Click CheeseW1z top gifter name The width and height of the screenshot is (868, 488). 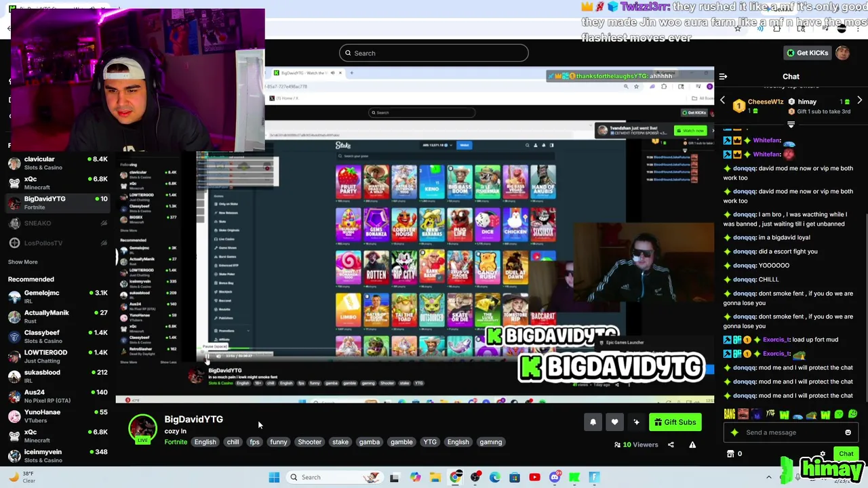point(765,102)
